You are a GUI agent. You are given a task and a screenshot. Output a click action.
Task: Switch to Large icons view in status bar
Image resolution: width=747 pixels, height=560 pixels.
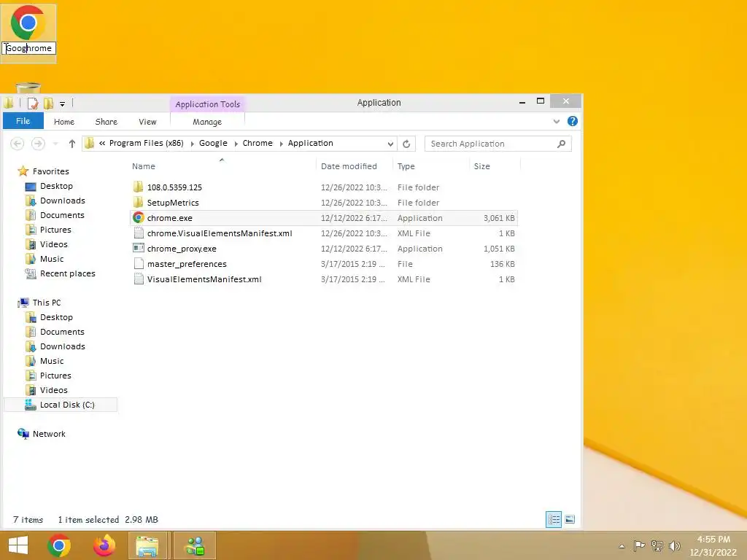point(569,519)
